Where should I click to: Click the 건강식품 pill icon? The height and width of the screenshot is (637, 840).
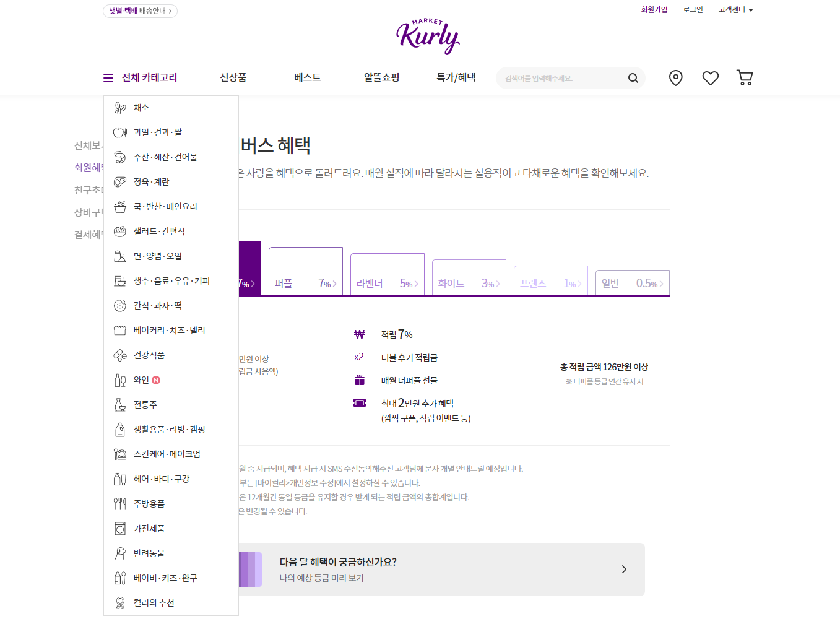[120, 355]
